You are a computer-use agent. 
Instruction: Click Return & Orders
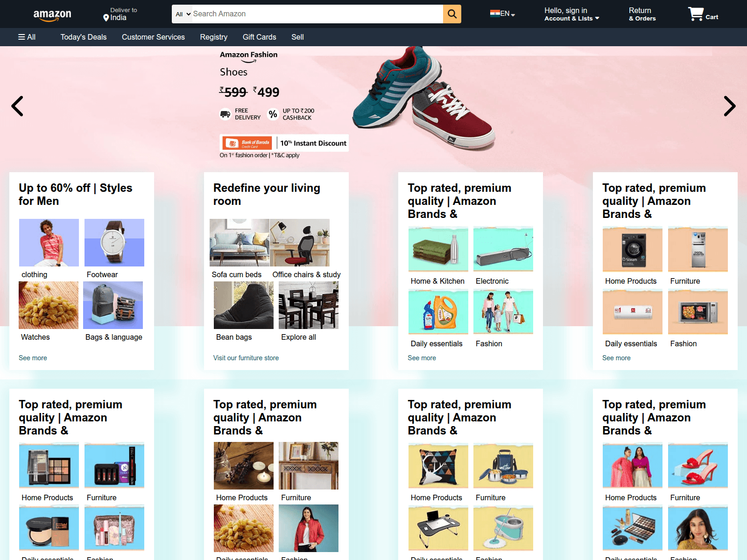click(x=642, y=14)
